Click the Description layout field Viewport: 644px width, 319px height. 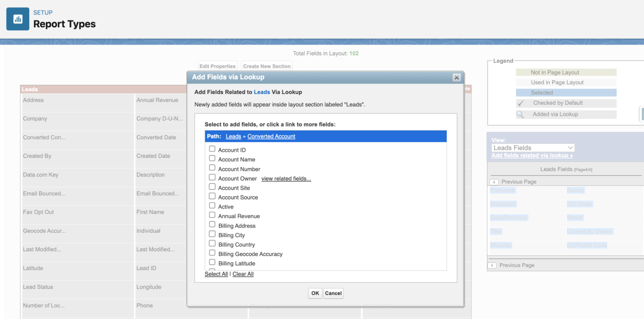161,178
